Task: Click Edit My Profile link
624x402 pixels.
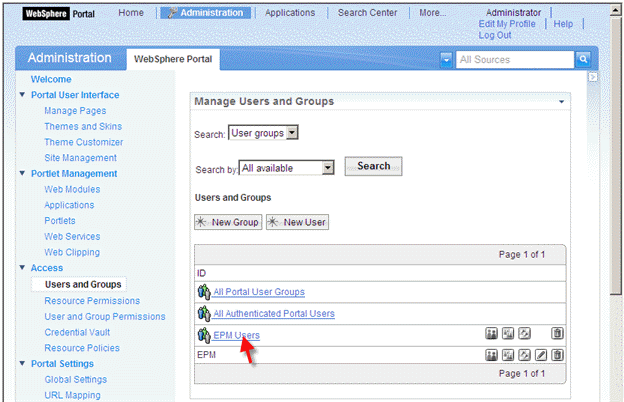Action: click(507, 24)
